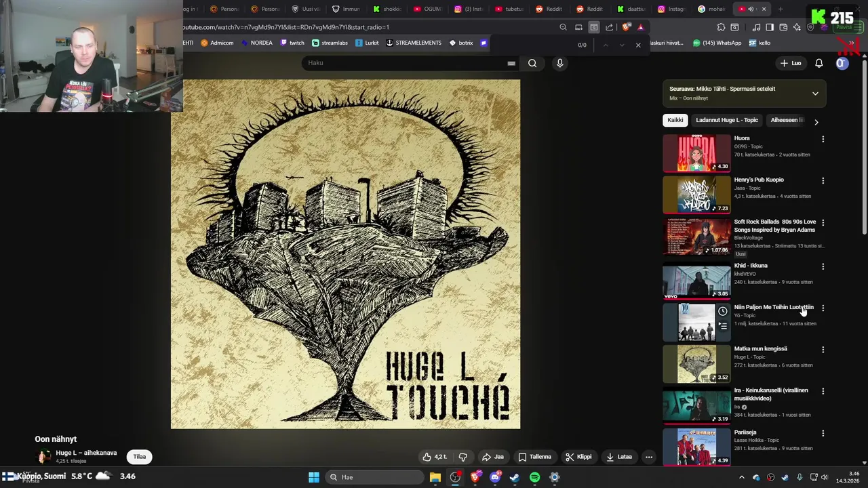Activate voice search microphone icon

click(x=559, y=63)
